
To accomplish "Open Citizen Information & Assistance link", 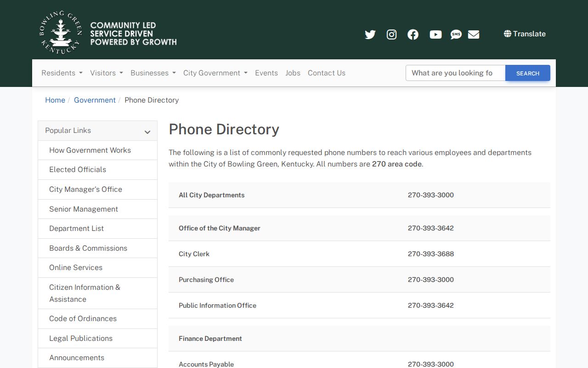I will point(97,293).
